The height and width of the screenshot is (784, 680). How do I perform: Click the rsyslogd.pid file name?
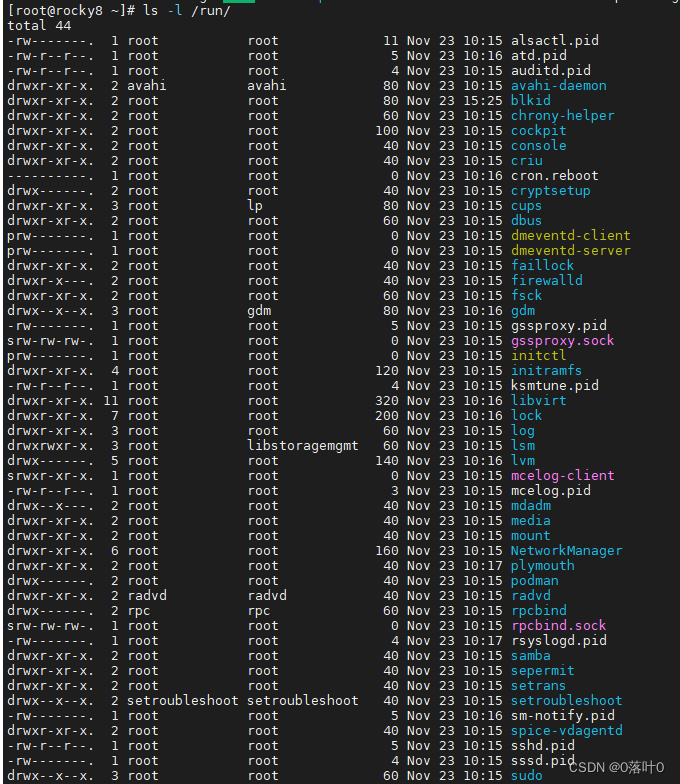[558, 640]
